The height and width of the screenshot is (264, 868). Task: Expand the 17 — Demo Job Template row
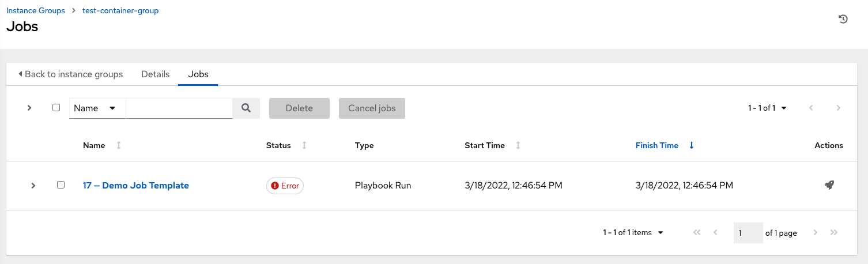coord(33,186)
